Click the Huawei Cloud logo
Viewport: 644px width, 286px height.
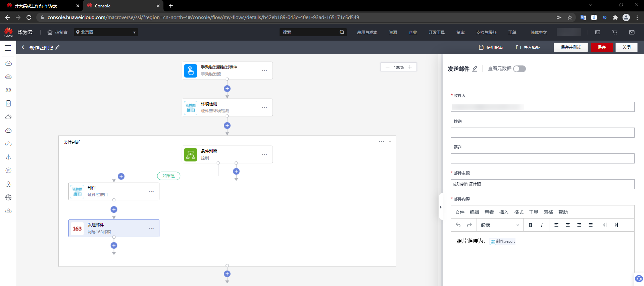point(8,32)
